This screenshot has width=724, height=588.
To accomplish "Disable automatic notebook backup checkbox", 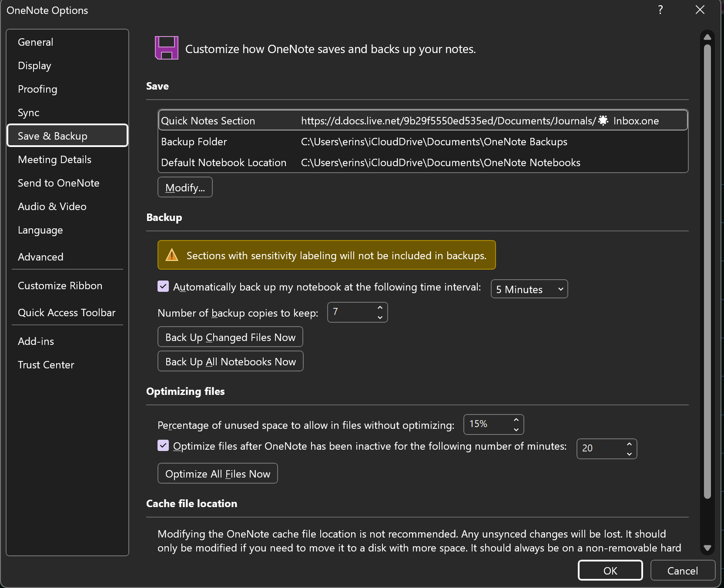I will pos(163,286).
